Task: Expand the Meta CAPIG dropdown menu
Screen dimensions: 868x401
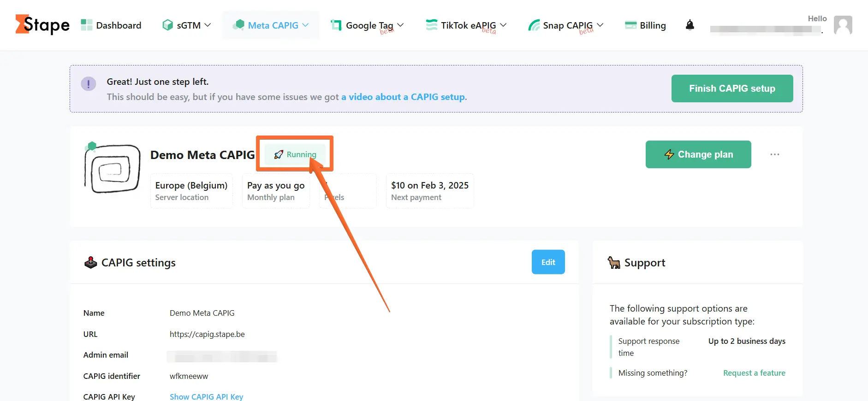Action: [x=271, y=25]
